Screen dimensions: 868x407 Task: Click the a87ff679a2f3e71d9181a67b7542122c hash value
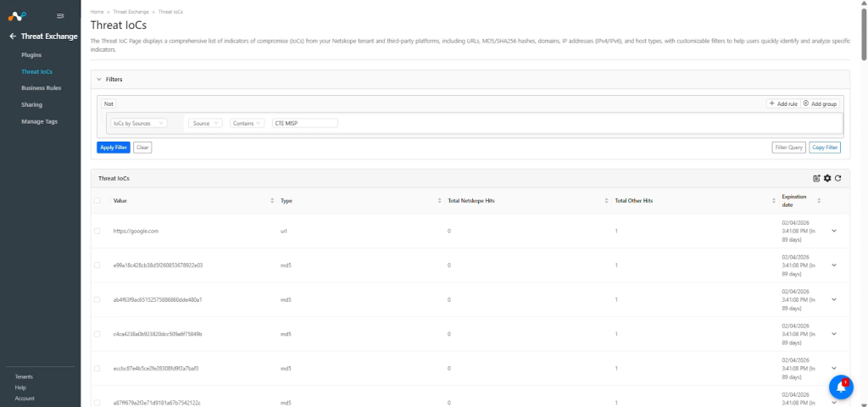[157, 403]
